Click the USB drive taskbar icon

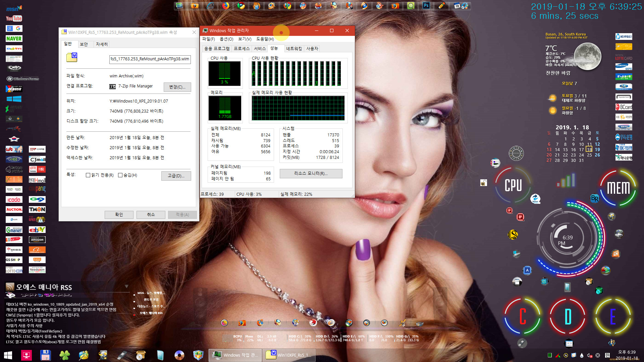[122, 355]
